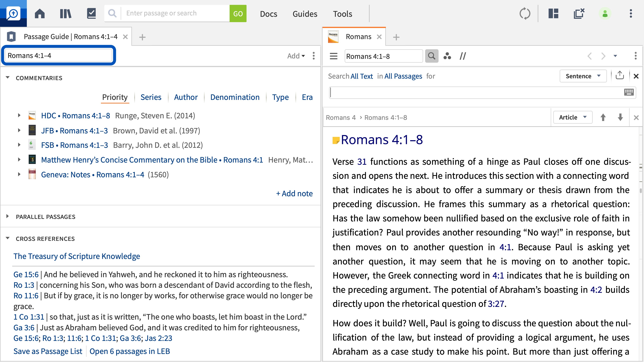
Task: Sort commentaries by Denomination
Action: tap(235, 97)
